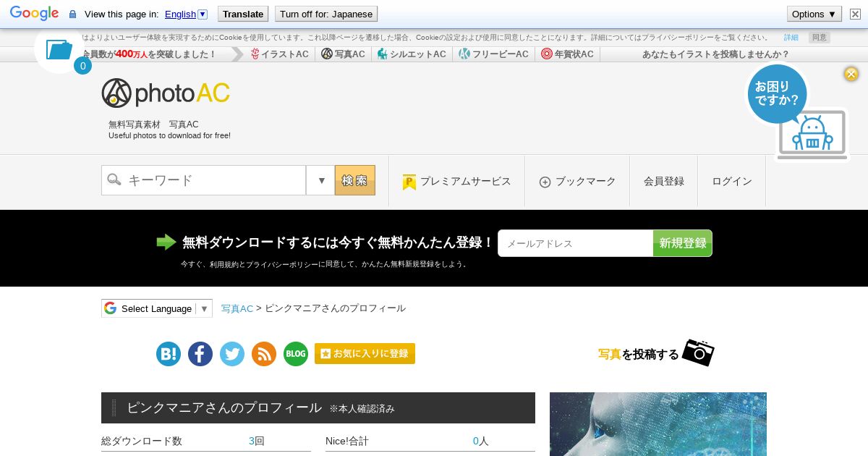Click the search magnifier icon
This screenshot has width=868, height=456.
tap(114, 180)
